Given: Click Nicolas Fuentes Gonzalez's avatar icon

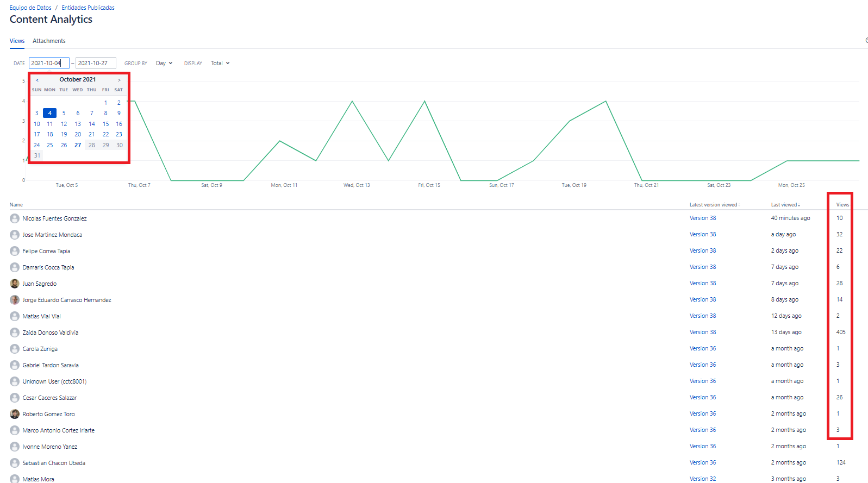Looking at the screenshot, I should click(15, 218).
